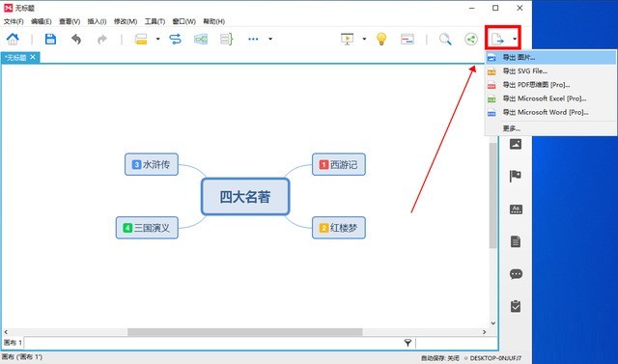618x364 pixels.
Task: Click the auto-save status 自动保存: 关闭
Action: click(440, 358)
